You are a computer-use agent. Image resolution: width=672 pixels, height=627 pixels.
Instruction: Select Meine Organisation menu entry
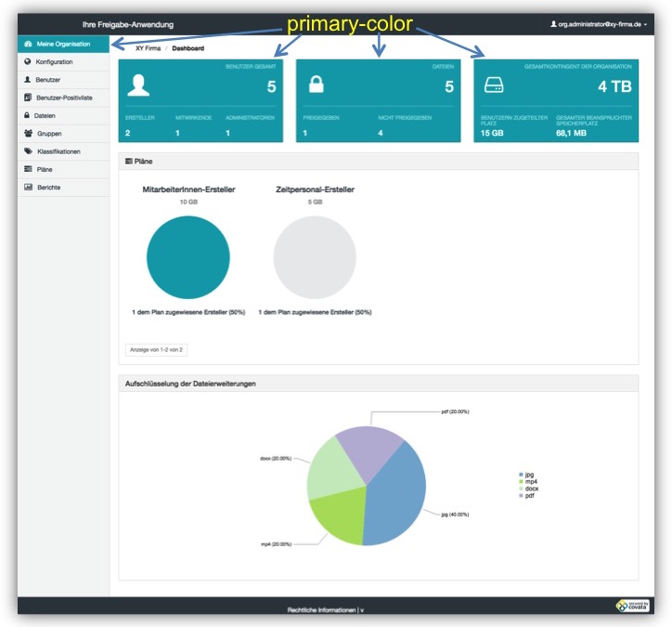[63, 44]
